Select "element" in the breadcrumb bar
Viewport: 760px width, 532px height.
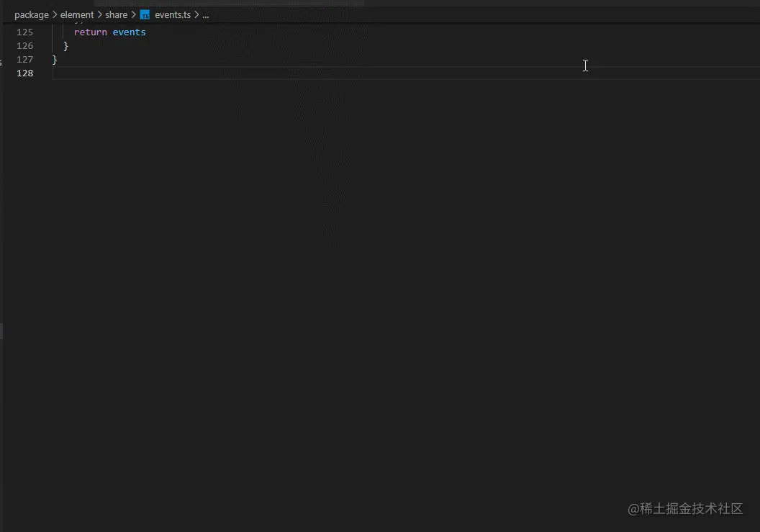point(77,14)
